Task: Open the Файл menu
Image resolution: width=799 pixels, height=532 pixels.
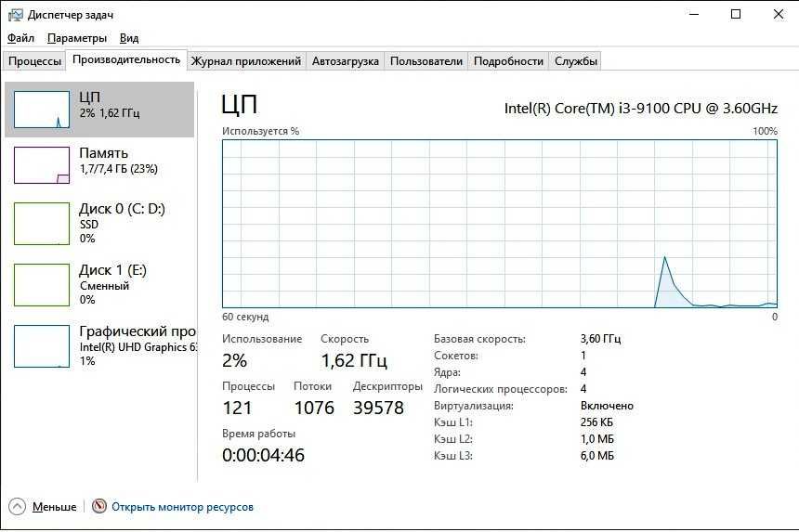Action: 20,38
